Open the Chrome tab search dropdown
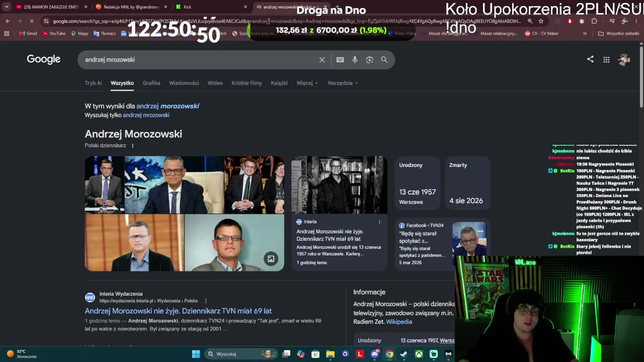The width and height of the screenshot is (644, 362). coord(7,7)
